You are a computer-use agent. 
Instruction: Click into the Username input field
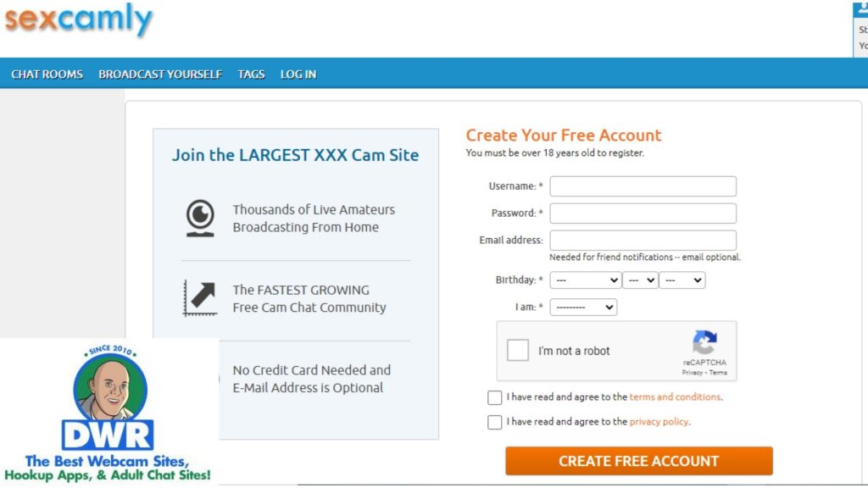point(643,186)
